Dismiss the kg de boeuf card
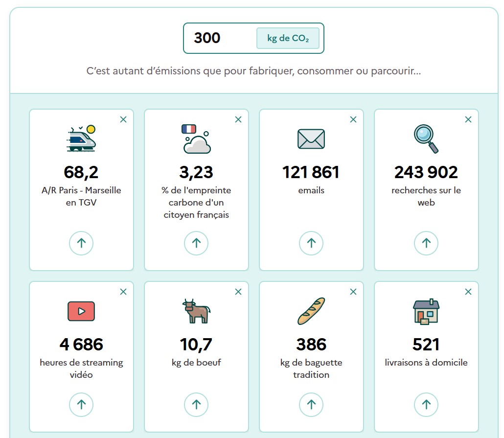Image resolution: width=504 pixels, height=438 pixels. (238, 292)
